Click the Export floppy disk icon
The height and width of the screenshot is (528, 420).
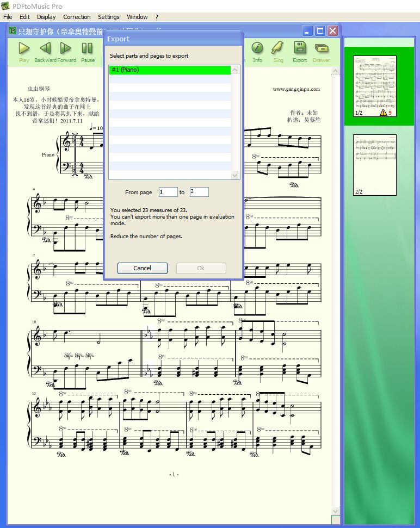click(299, 48)
